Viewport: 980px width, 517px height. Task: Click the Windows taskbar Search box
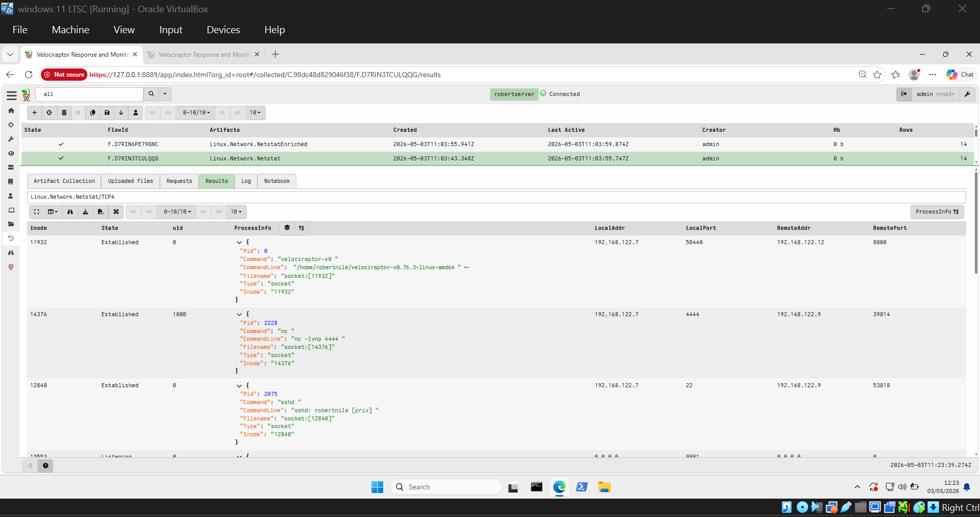[446, 487]
